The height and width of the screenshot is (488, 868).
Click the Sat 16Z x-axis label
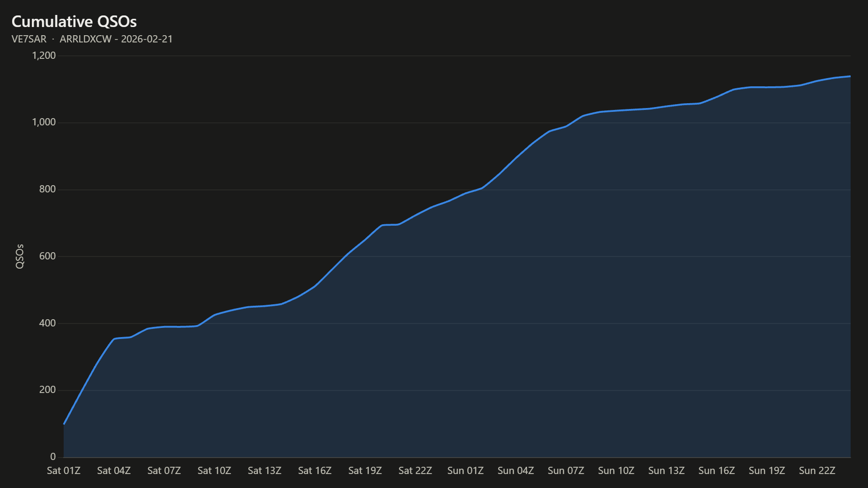point(315,471)
